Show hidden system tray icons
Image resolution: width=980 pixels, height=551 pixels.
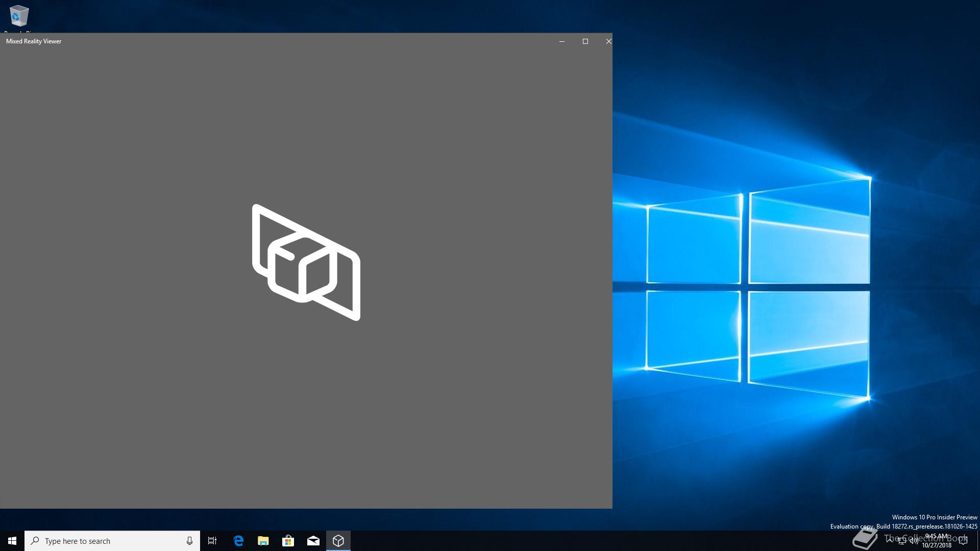pos(890,541)
